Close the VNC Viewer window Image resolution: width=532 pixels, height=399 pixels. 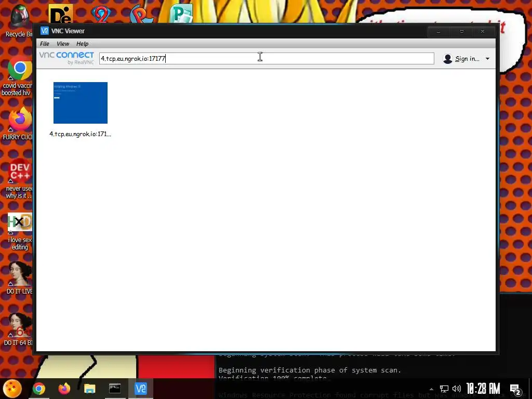click(x=483, y=32)
